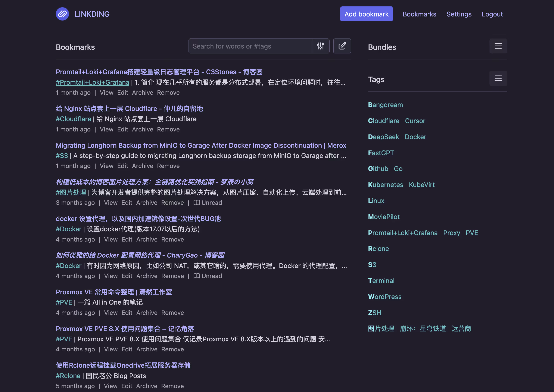Open the Tags hamburger menu

[x=498, y=78]
